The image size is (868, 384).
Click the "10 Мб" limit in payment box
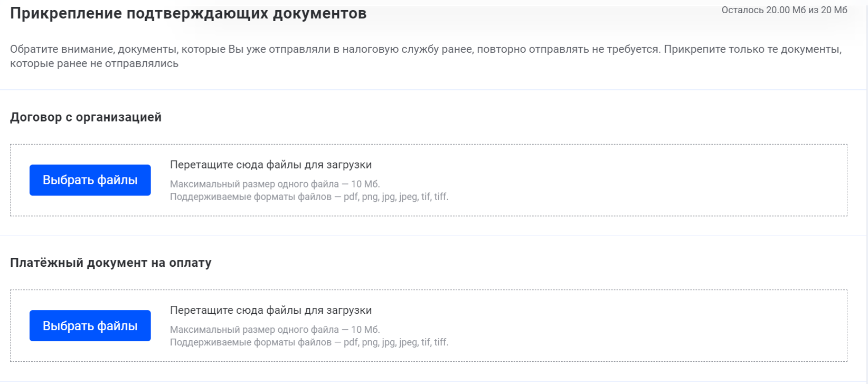coord(365,330)
